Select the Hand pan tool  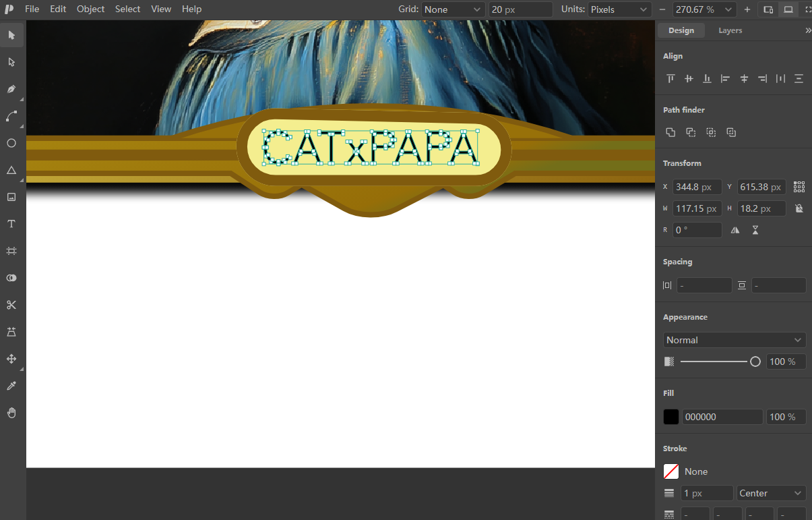coord(11,413)
